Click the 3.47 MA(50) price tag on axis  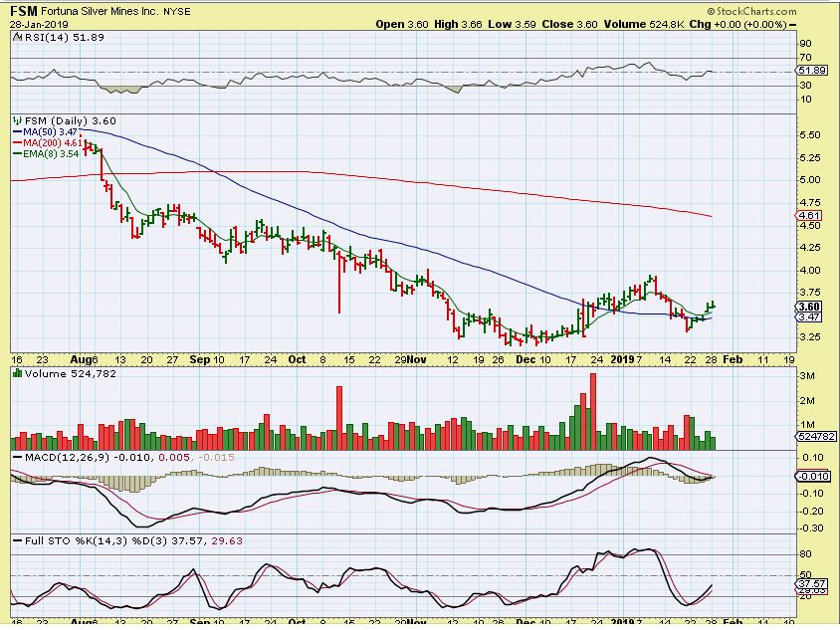pyautogui.click(x=808, y=317)
